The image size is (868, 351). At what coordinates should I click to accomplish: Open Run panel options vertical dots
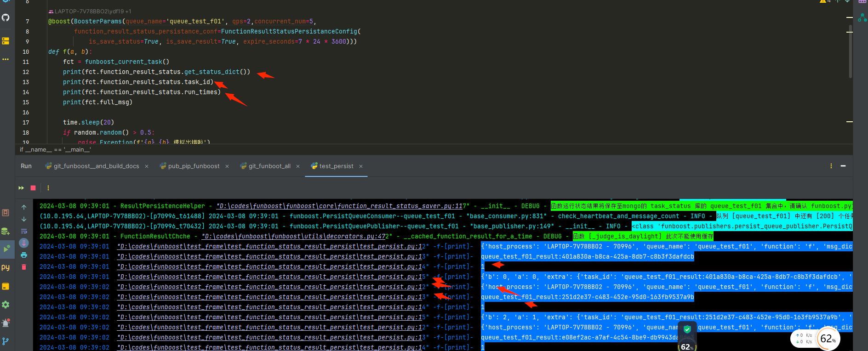coord(831,166)
